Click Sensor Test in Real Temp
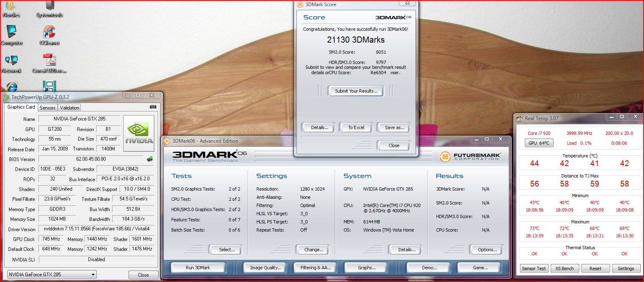The height and width of the screenshot is (282, 644). coord(534,268)
